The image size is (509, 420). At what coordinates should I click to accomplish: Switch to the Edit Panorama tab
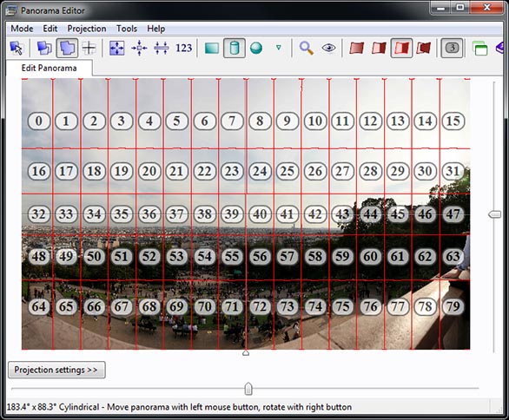(49, 68)
